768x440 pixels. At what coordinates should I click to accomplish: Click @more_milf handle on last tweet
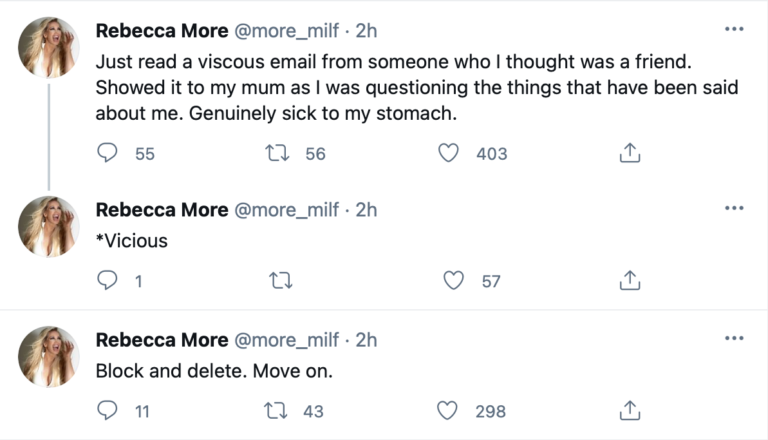289,340
